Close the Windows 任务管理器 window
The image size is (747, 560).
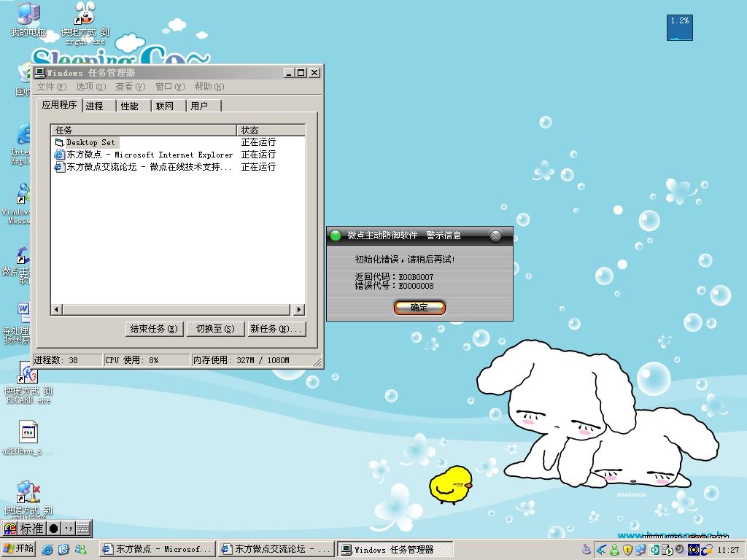coord(314,73)
